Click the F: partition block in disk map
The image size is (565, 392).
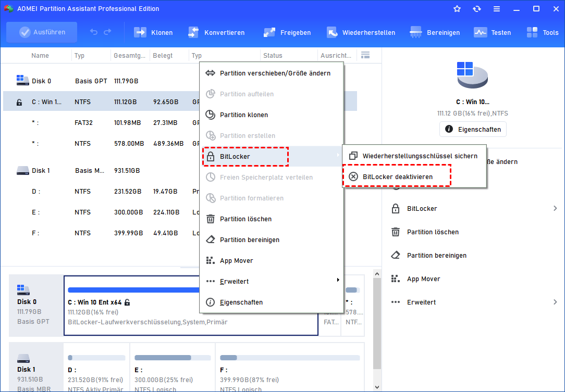pyautogui.click(x=290, y=367)
